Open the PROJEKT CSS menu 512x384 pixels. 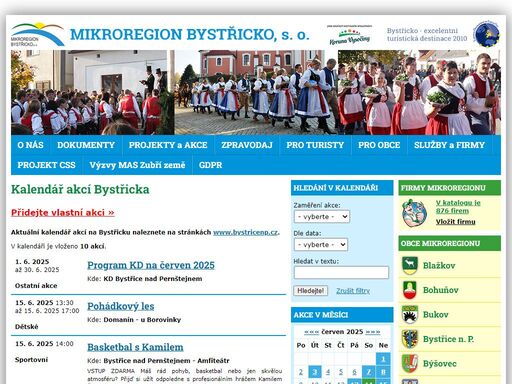click(x=47, y=165)
